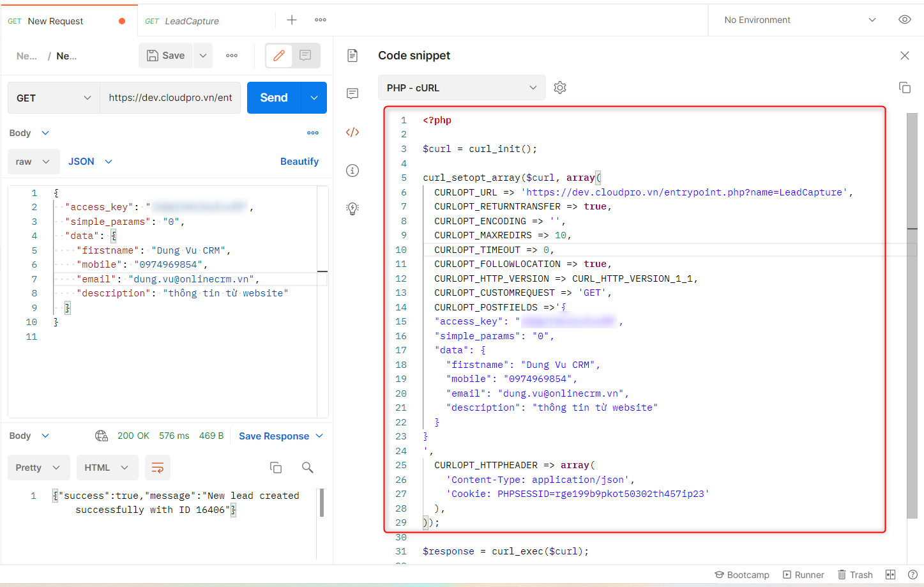Click the $response = curl_exec line
Image resolution: width=924 pixels, height=587 pixels.
[506, 551]
